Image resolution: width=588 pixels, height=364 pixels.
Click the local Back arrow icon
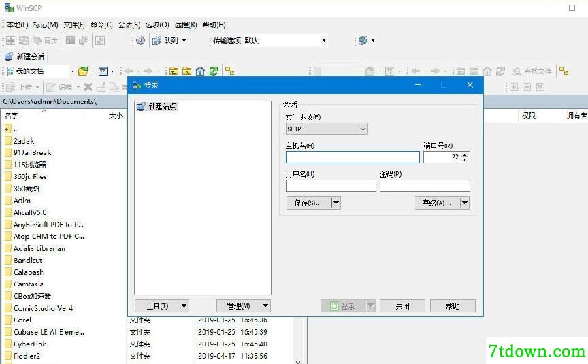(129, 71)
